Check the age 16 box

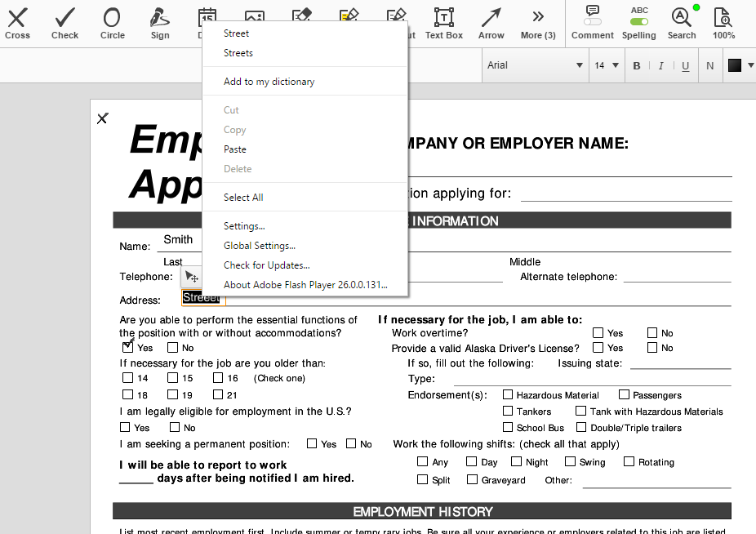218,377
